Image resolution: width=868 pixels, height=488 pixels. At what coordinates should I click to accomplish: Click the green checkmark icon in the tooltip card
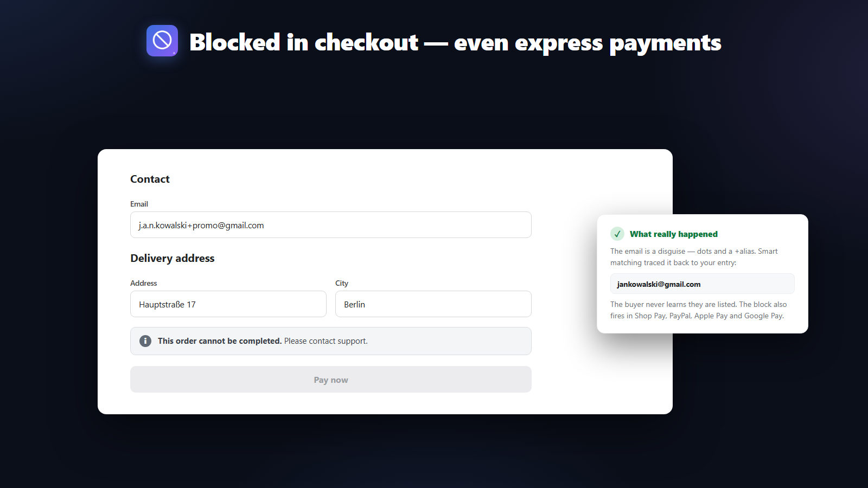[x=617, y=234]
